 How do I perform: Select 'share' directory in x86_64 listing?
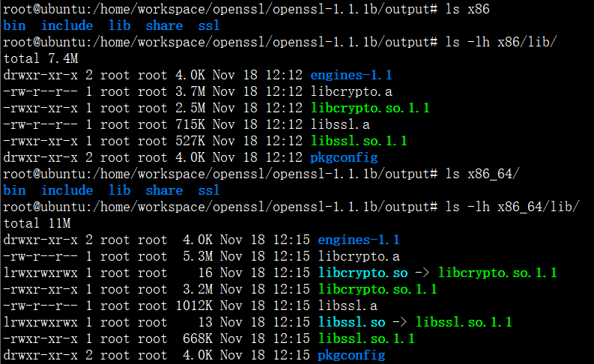pos(164,190)
